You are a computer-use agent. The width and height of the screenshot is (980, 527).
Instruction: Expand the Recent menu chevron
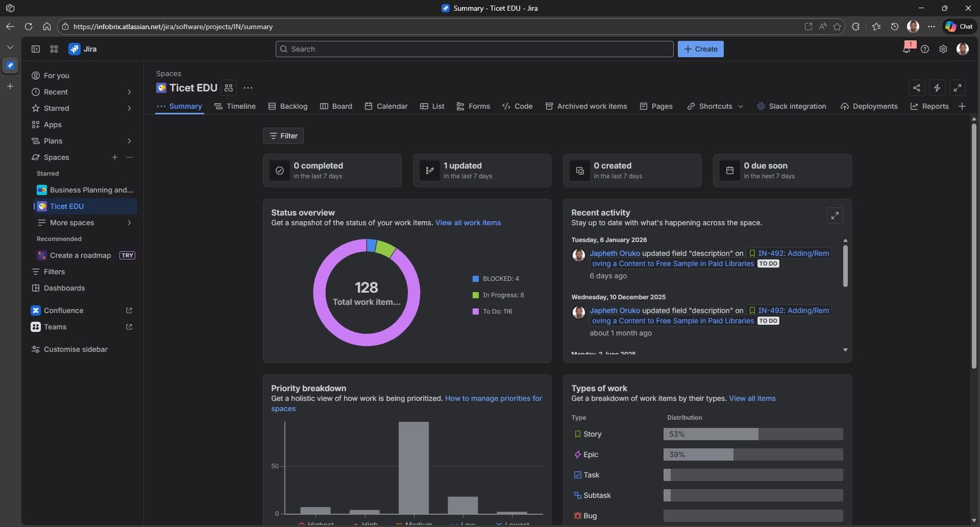[129, 92]
